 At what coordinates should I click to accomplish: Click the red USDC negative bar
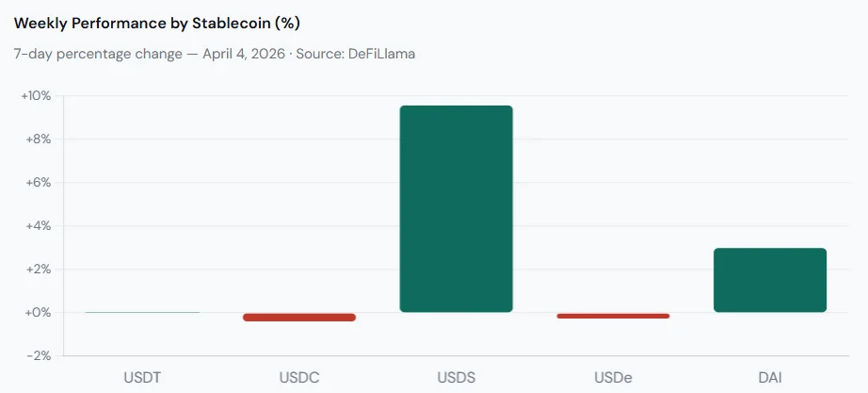[299, 318]
